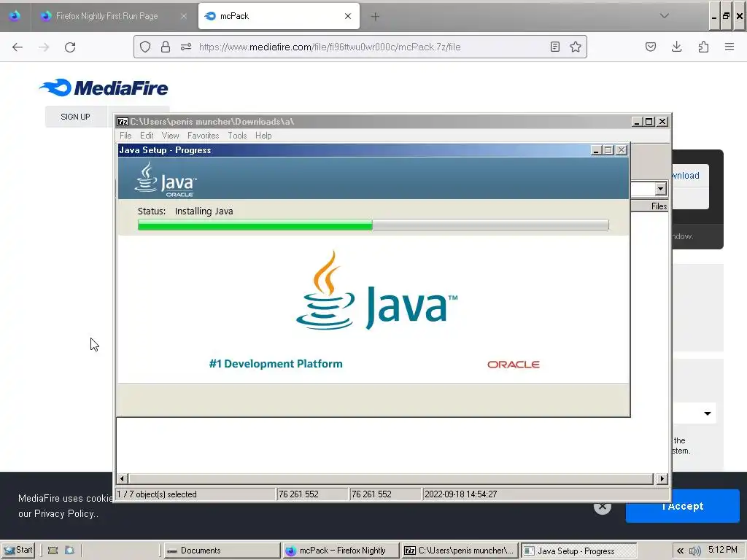Click '#1 Development Platform' text in Java Setup
Screen dimensions: 747x560
coord(276,364)
